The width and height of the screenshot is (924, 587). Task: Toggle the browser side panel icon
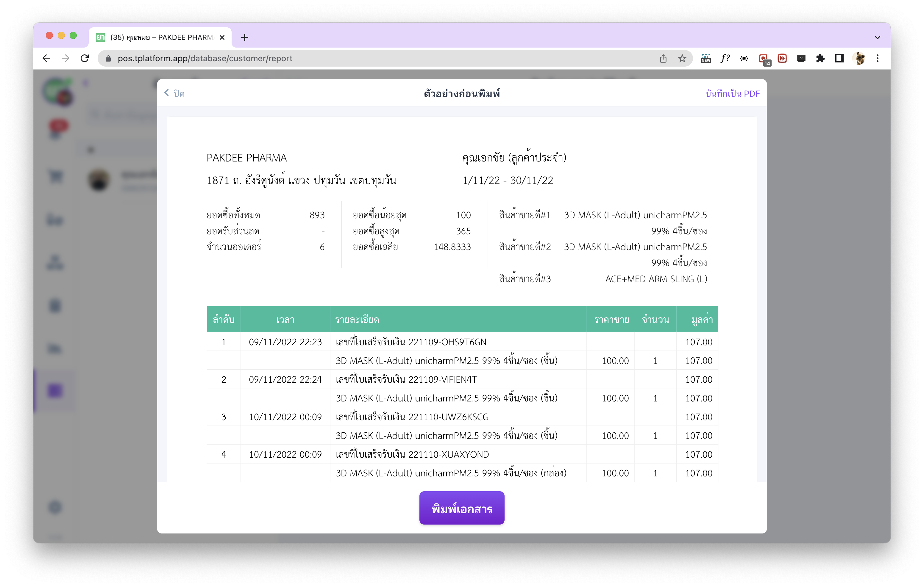839,58
